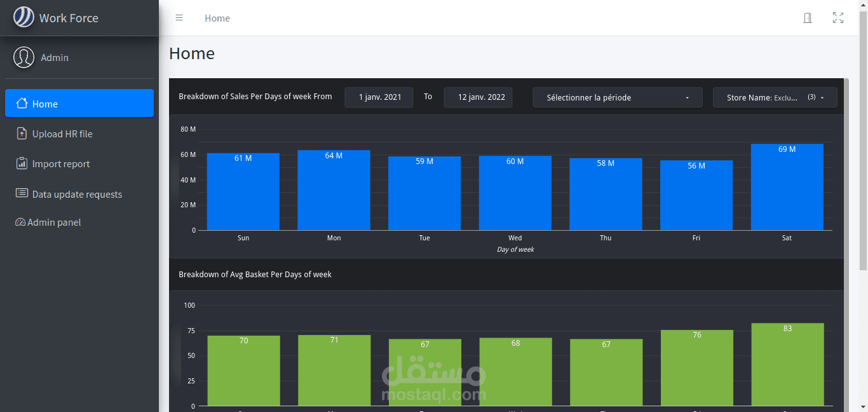Viewport: 868px width, 412px height.
Task: Click the Admin panel gauge icon
Action: click(x=20, y=223)
